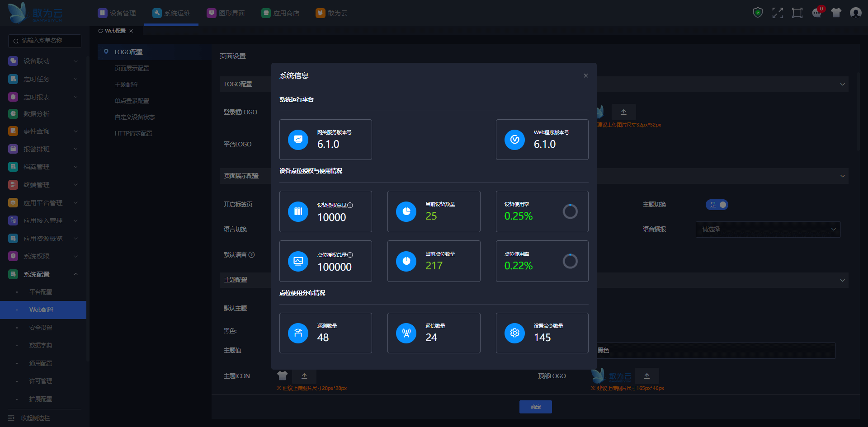Viewport: 868px width, 427px height.
Task: Click the 设置命令数量 gear icon
Action: (514, 333)
